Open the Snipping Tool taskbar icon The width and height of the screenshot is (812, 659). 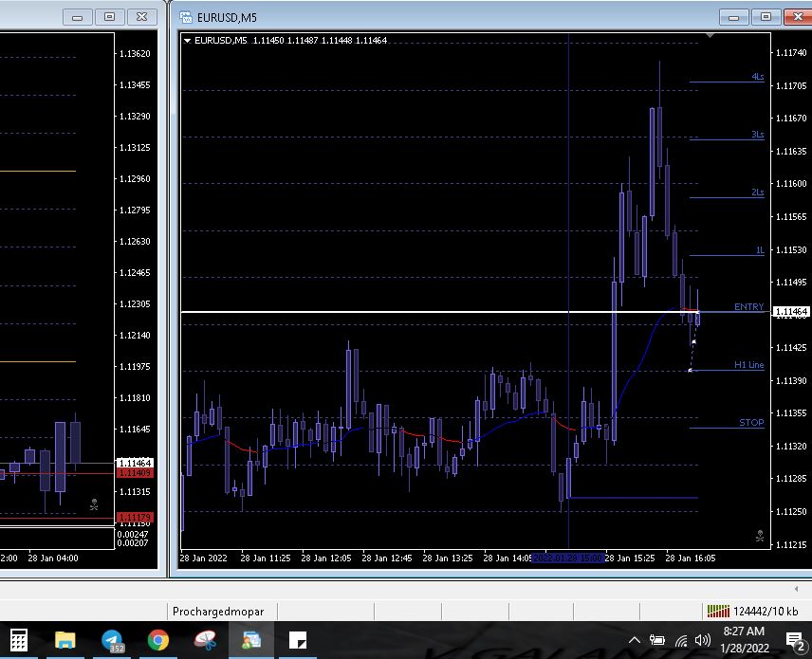point(206,640)
